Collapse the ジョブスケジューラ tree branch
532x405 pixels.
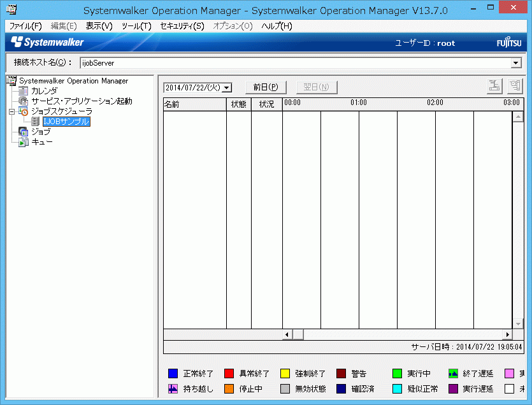(x=12, y=111)
